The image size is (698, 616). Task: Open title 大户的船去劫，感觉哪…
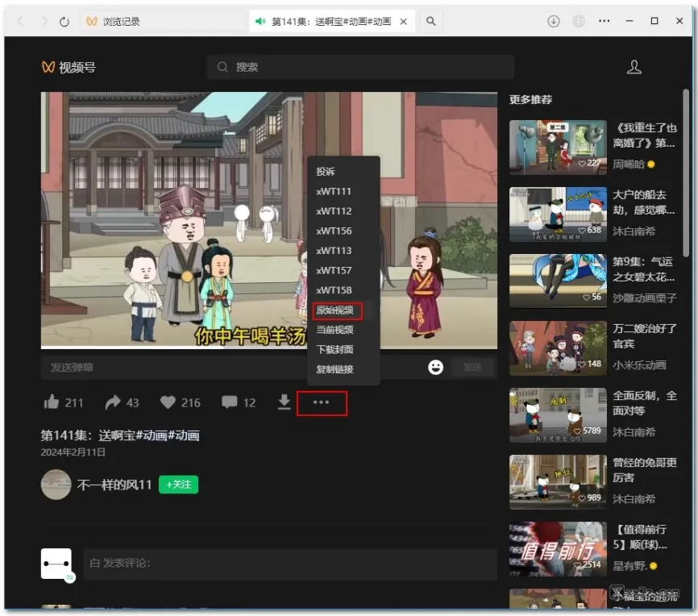point(644,202)
